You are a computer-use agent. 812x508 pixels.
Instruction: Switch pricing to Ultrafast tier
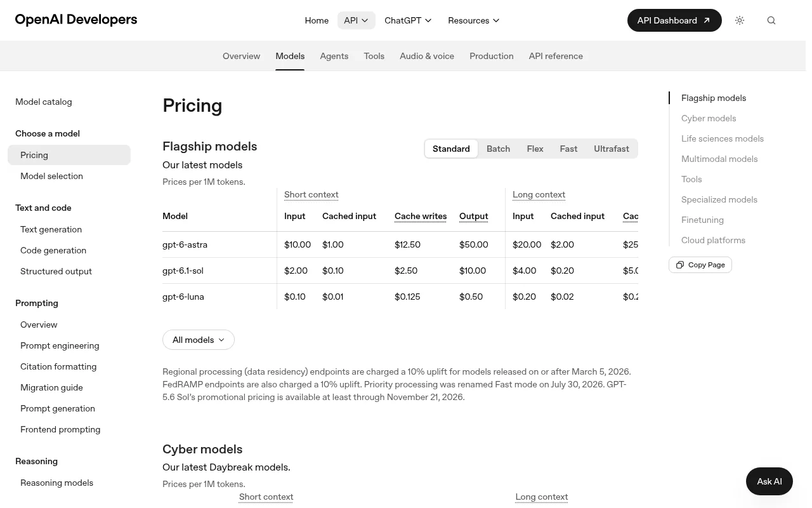612,149
